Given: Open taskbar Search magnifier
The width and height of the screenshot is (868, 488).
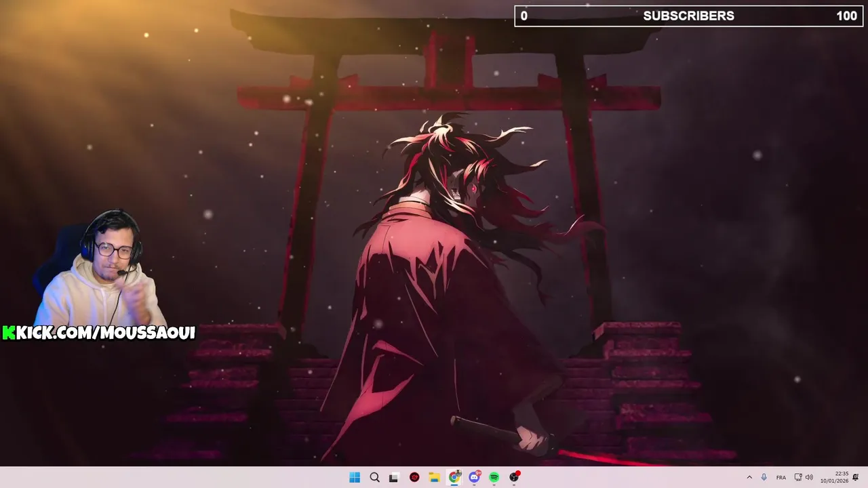Looking at the screenshot, I should [x=374, y=477].
